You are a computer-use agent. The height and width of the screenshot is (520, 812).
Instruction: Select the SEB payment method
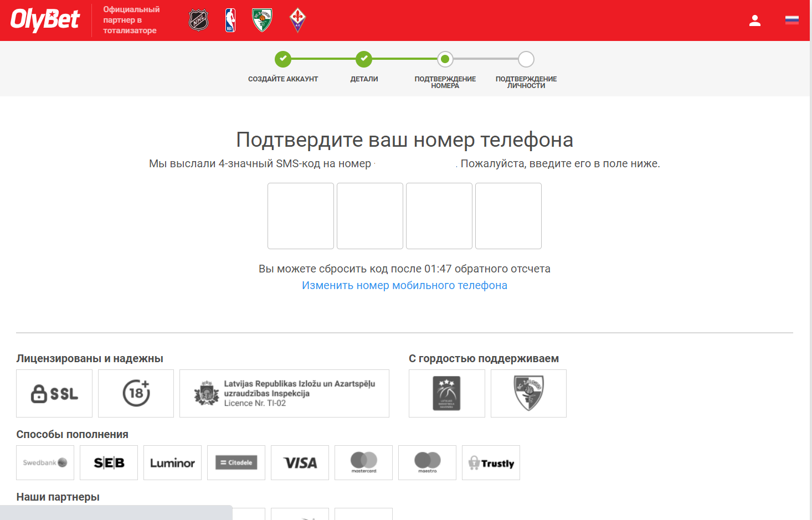[x=109, y=462]
